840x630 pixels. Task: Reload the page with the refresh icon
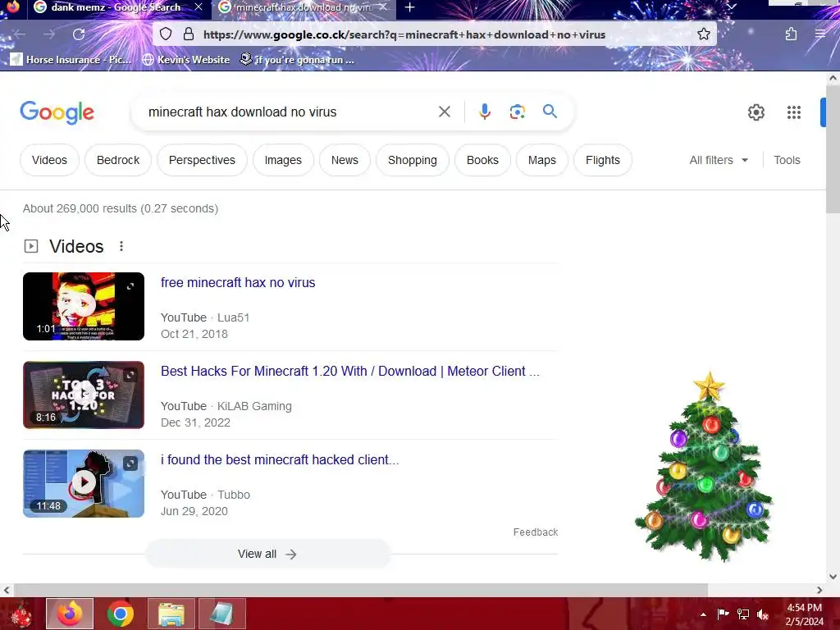coord(79,34)
